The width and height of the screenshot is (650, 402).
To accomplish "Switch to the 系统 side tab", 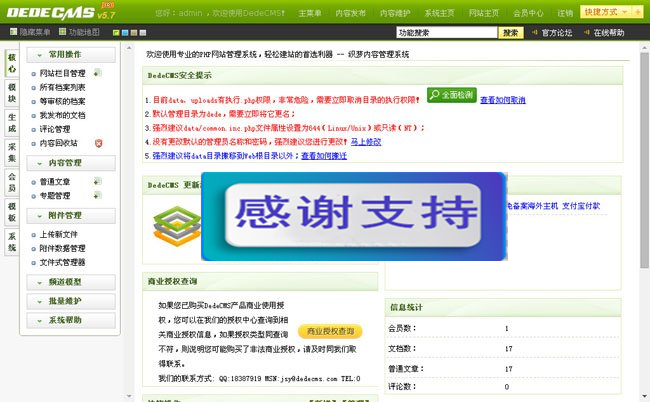I will coord(12,242).
